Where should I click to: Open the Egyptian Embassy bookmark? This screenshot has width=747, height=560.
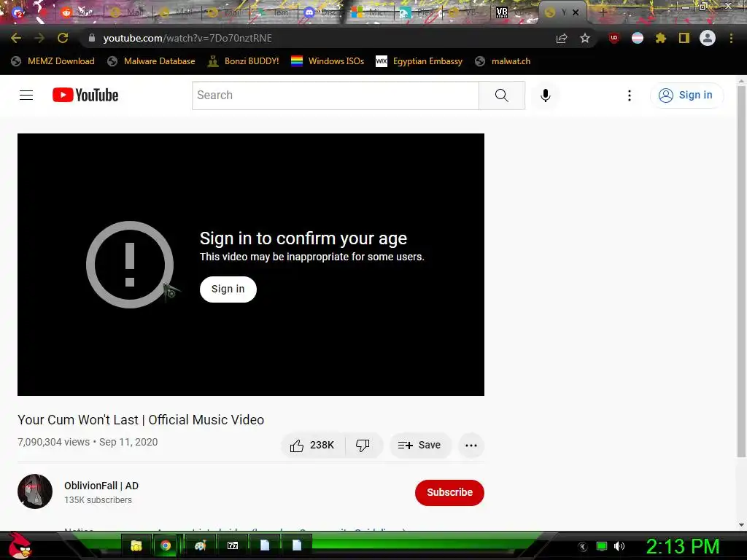[419, 61]
